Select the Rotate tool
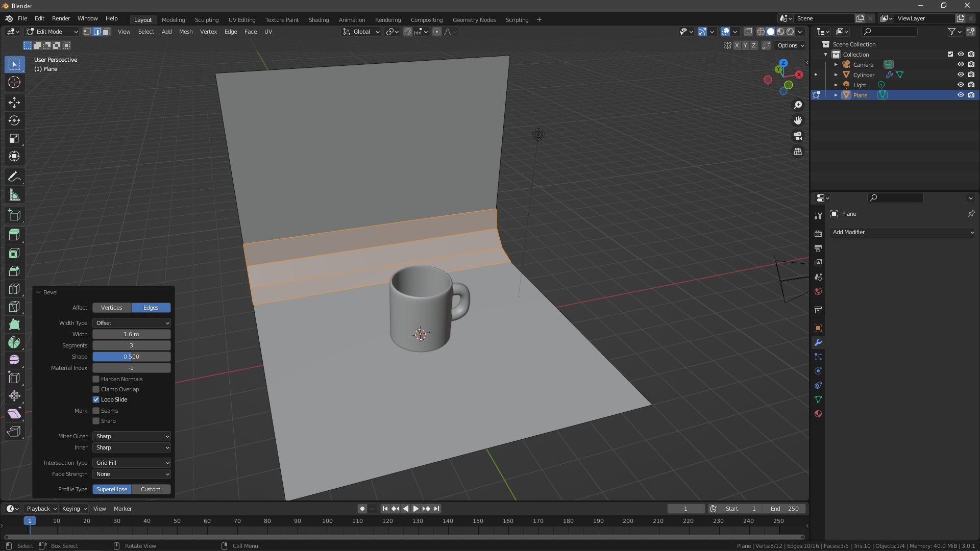The width and height of the screenshot is (980, 551). pyautogui.click(x=14, y=120)
